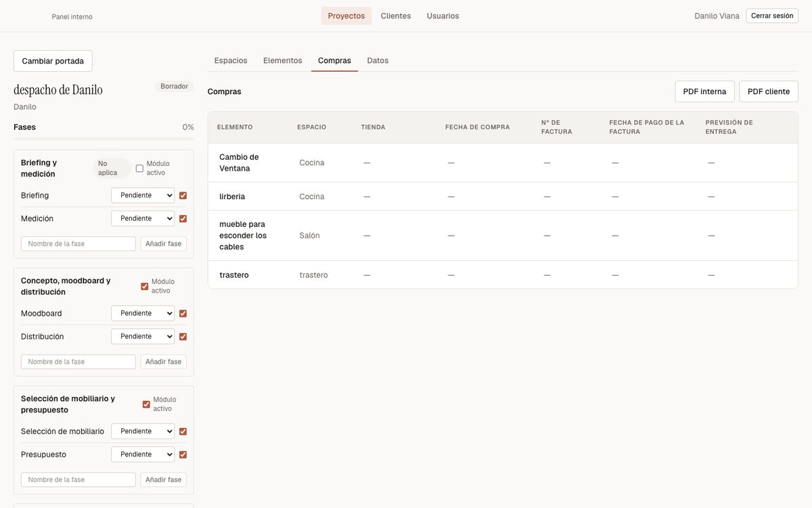Focus the phase name field under Medición
Image resolution: width=812 pixels, height=508 pixels.
(78, 244)
